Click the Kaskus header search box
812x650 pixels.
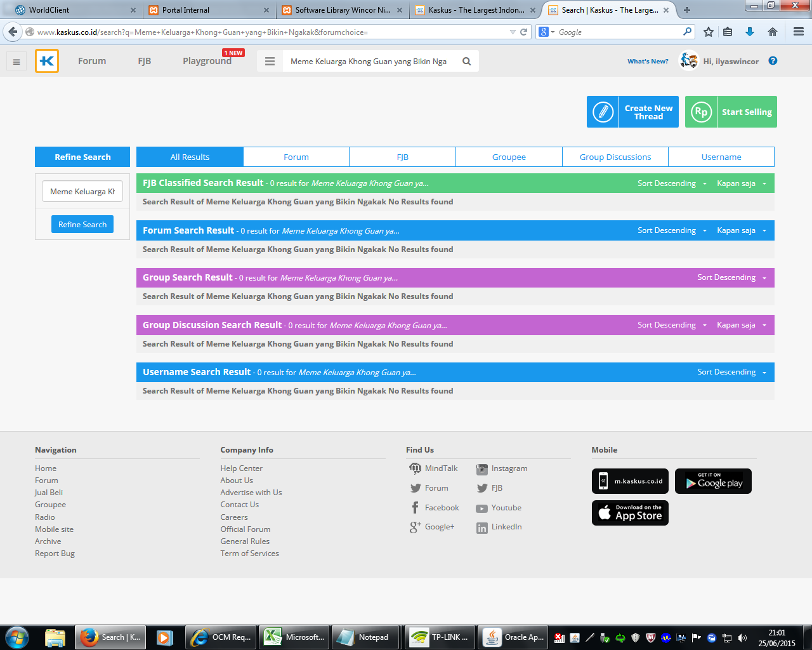[x=369, y=62]
